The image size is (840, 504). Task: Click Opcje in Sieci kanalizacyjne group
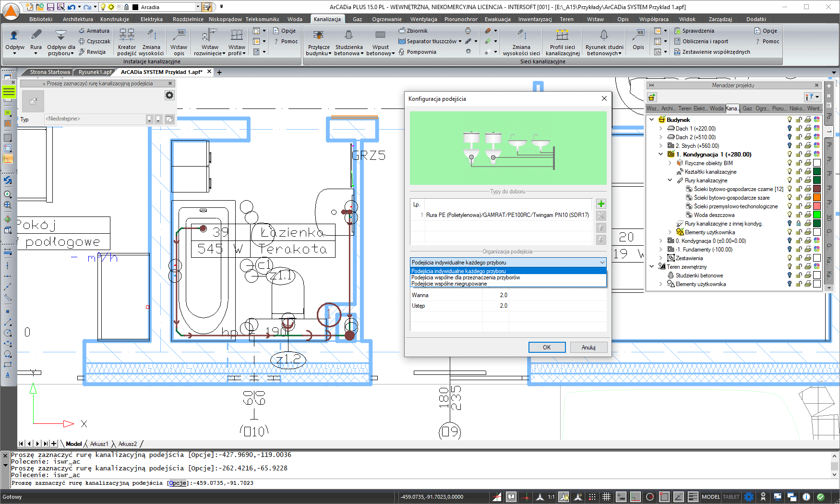[766, 31]
